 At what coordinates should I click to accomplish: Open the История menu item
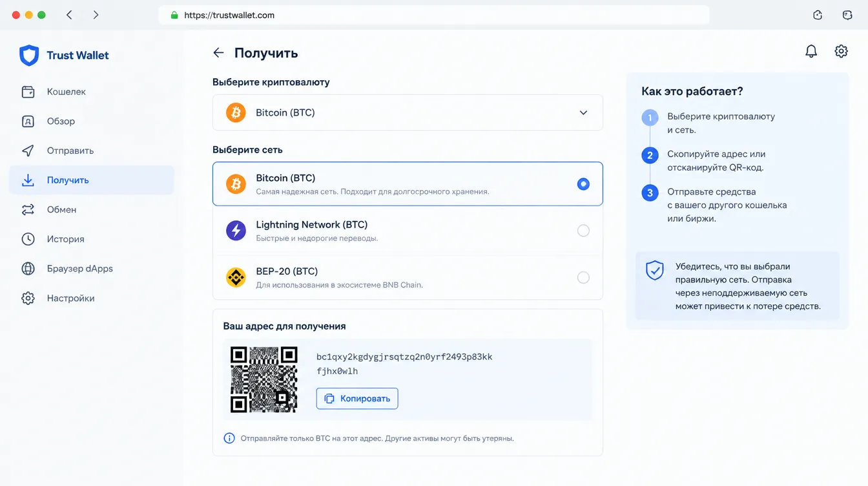(92, 239)
